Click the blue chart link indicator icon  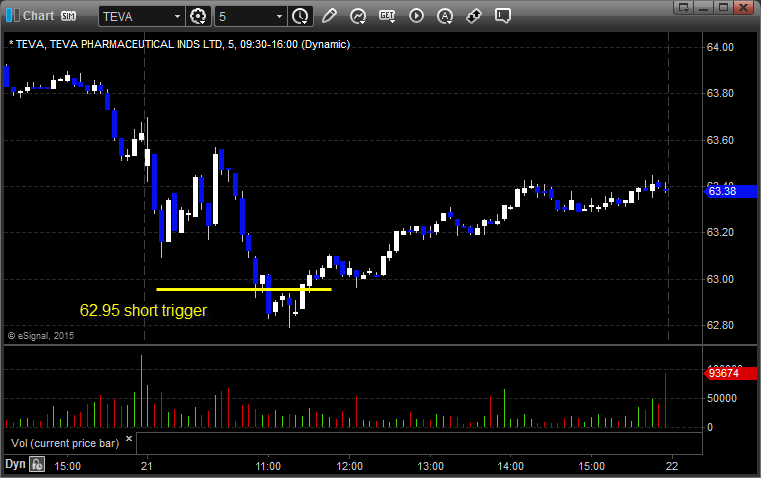(13, 16)
